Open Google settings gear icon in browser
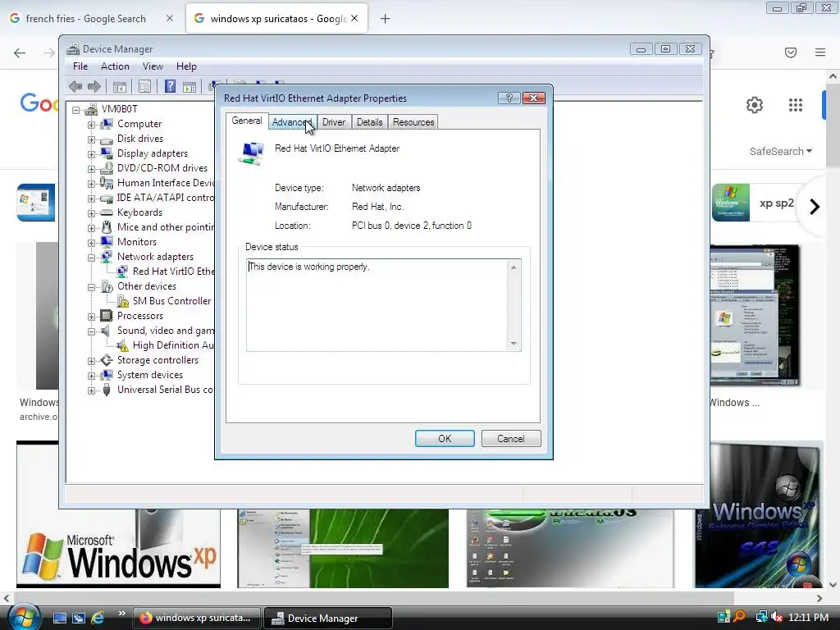Image resolution: width=840 pixels, height=630 pixels. [755, 105]
